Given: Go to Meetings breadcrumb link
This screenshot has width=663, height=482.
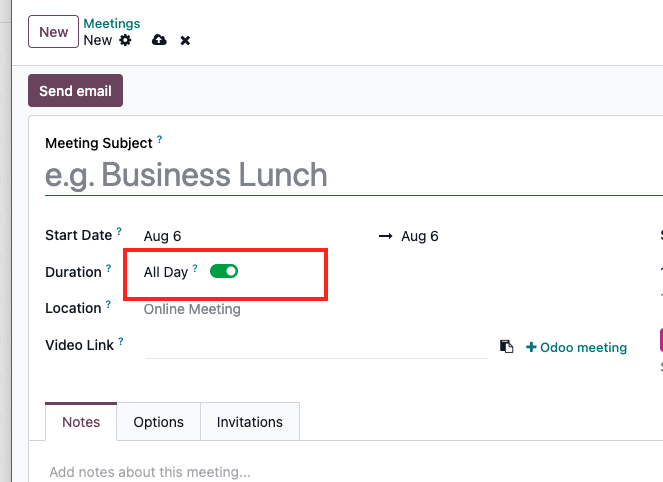Looking at the screenshot, I should click(112, 23).
